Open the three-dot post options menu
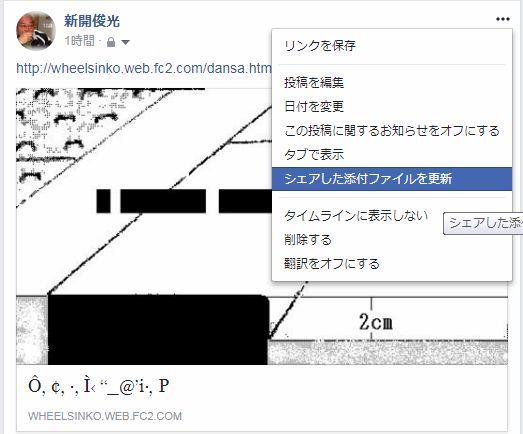Screen dimensions: 523x434 click(x=503, y=19)
